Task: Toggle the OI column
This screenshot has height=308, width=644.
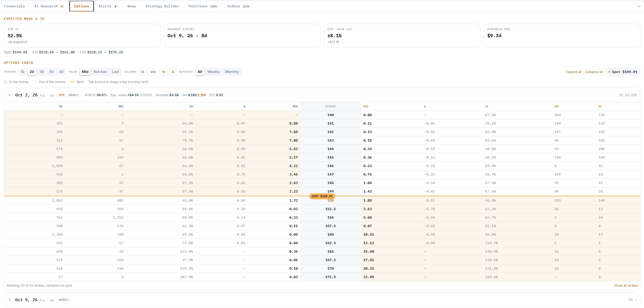Action: tap(142, 72)
